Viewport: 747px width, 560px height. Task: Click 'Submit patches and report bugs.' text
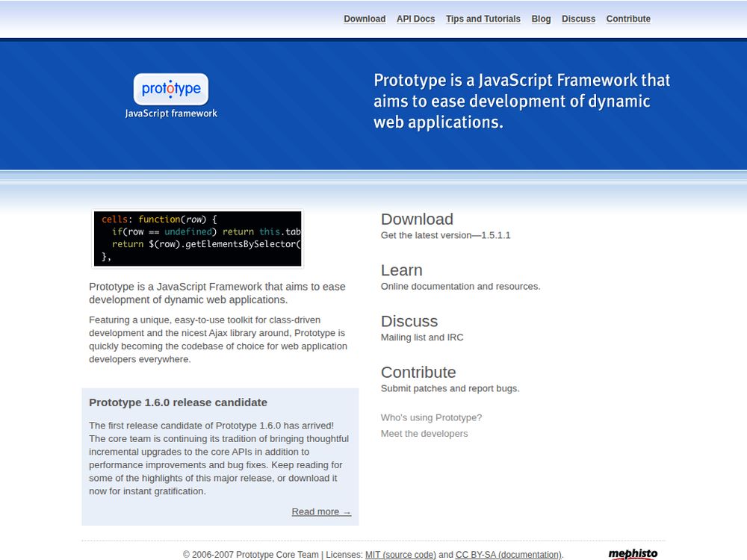pyautogui.click(x=450, y=388)
